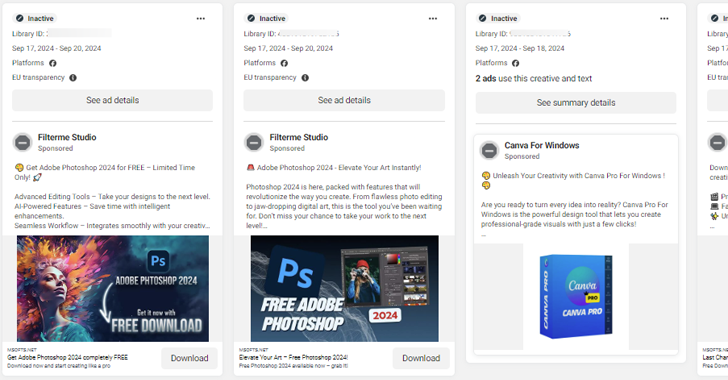This screenshot has width=728, height=380.
Task: Click the 'Unleash Your Creativity with Canva Pro' text
Action: 573,181
